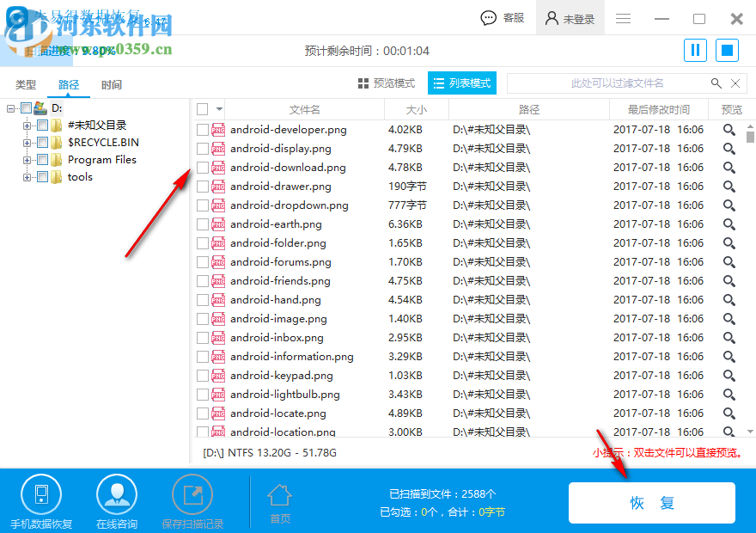This screenshot has width=756, height=533.
Task: Switch to the 类型 tab
Action: pyautogui.click(x=25, y=85)
